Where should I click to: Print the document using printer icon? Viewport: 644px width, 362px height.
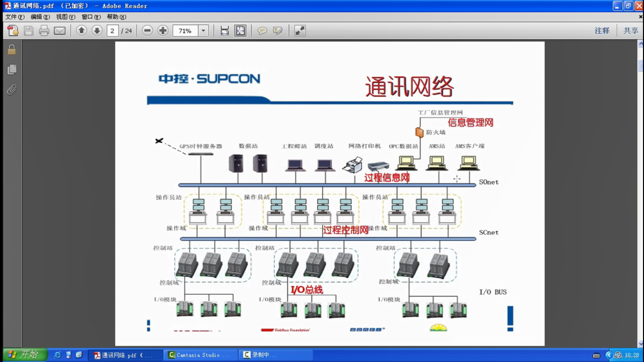coord(44,31)
